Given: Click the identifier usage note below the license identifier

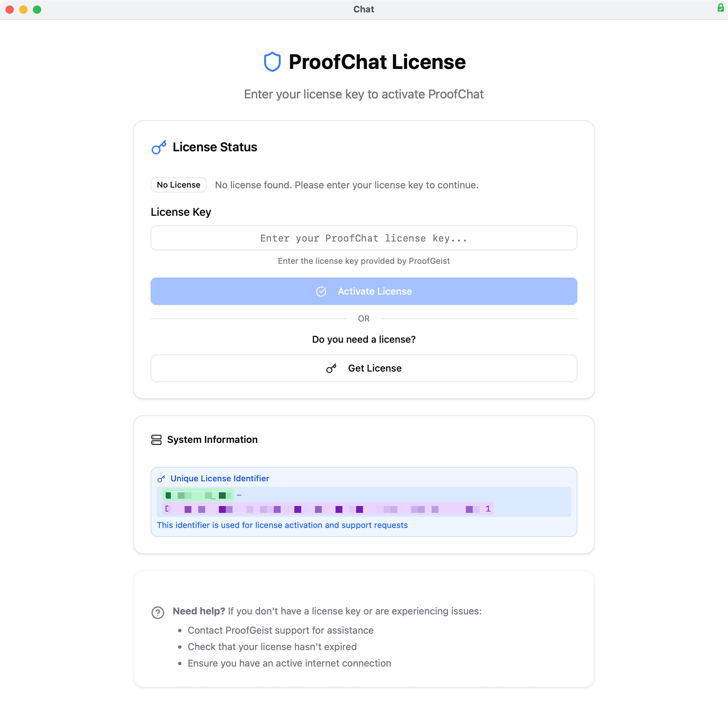Looking at the screenshot, I should [x=282, y=525].
